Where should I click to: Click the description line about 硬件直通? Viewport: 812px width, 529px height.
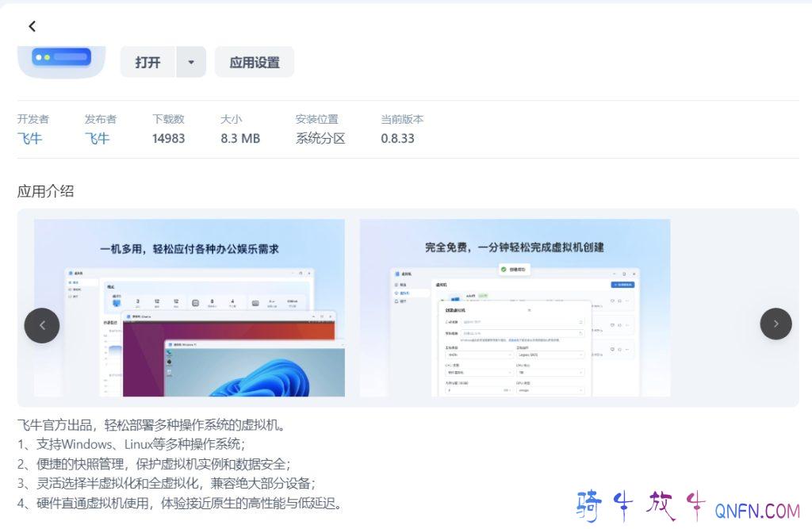(180, 503)
